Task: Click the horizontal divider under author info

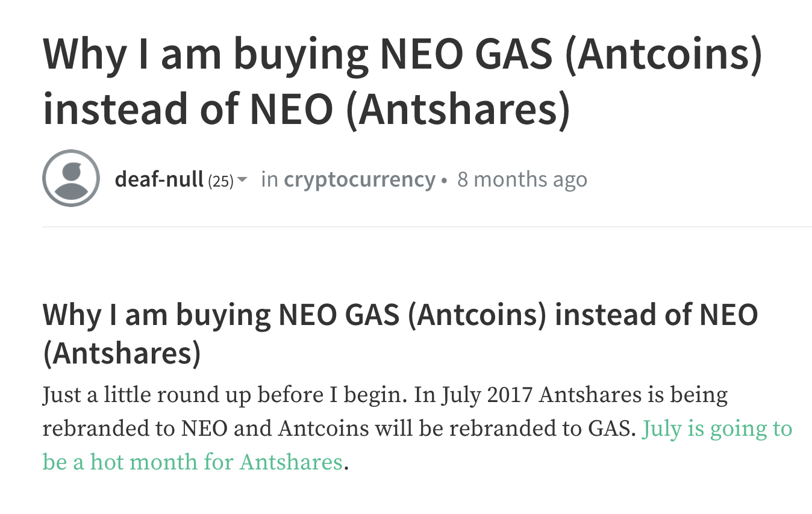Action: tap(427, 227)
